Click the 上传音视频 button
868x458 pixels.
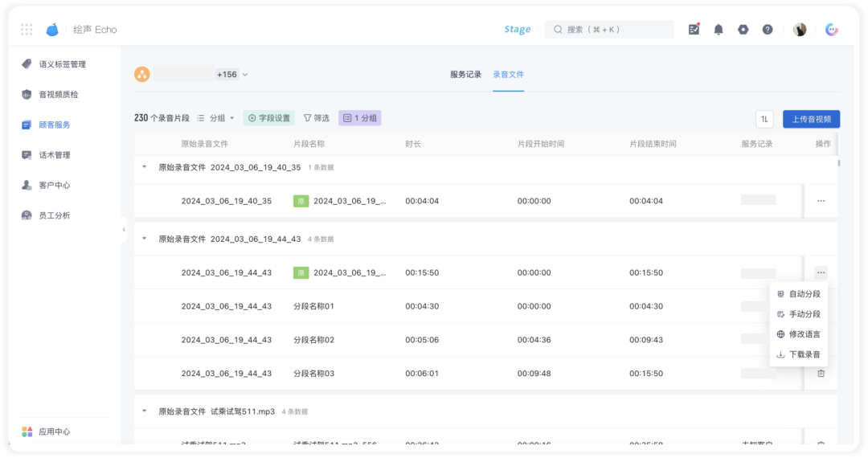point(812,119)
